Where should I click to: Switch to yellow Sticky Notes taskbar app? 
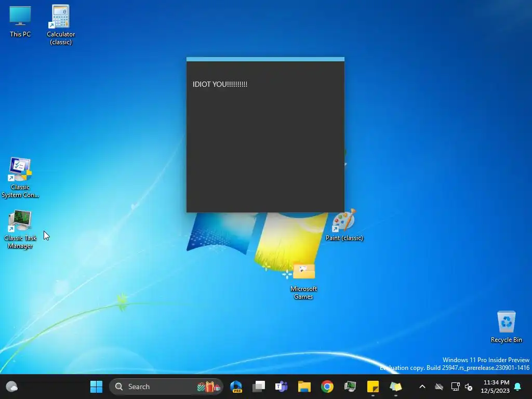point(373,387)
